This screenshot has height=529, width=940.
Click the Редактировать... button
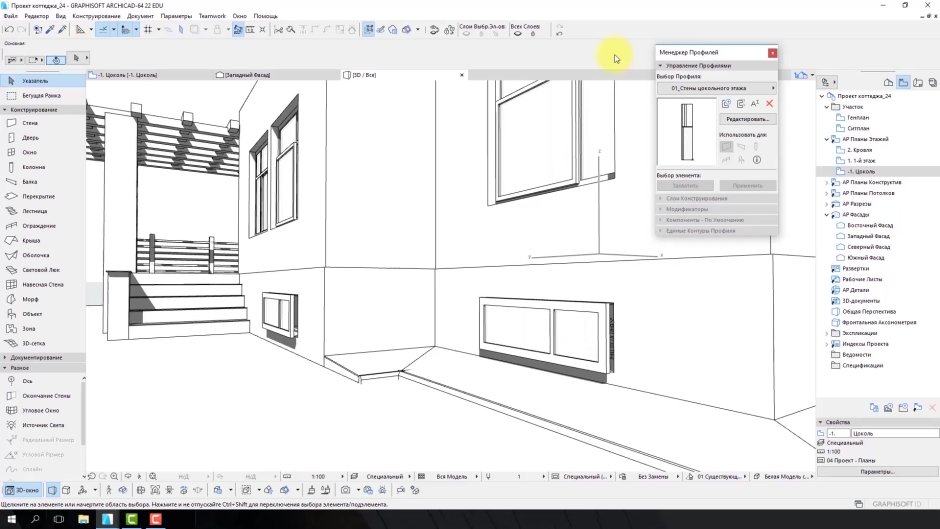(747, 119)
